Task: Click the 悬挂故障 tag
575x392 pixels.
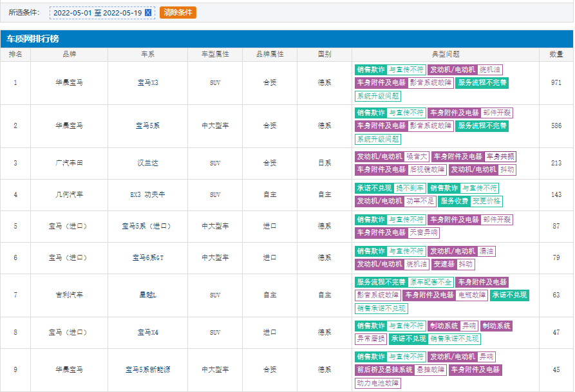Action: coord(431,369)
